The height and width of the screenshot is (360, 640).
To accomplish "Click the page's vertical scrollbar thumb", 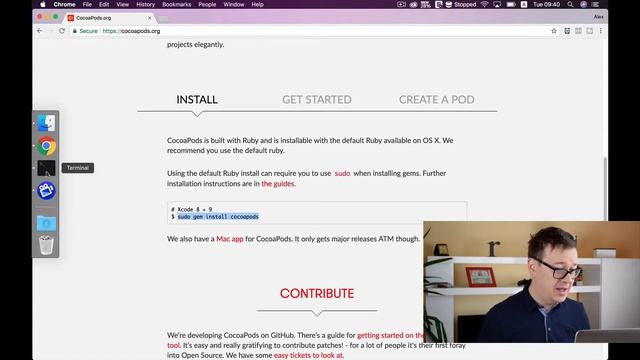I will tap(605, 189).
